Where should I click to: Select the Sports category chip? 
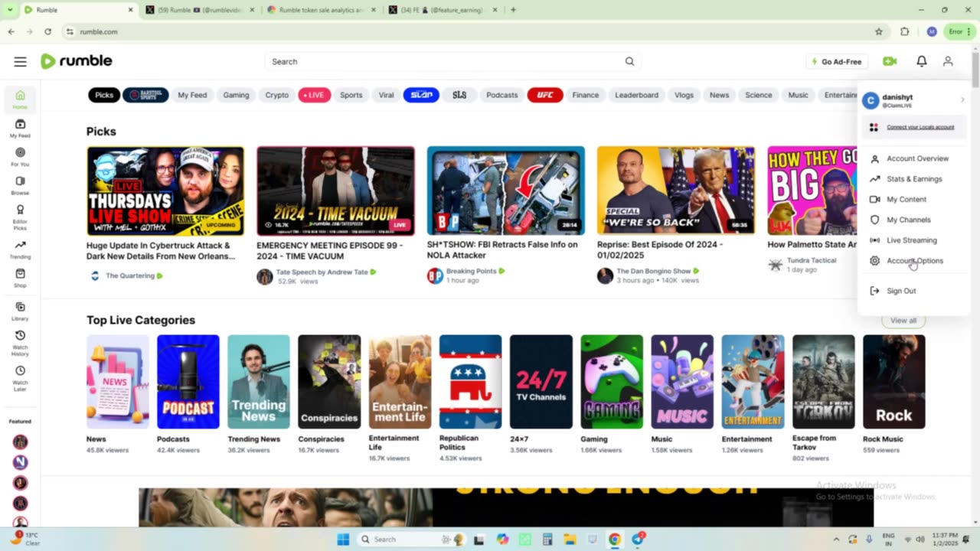(351, 95)
